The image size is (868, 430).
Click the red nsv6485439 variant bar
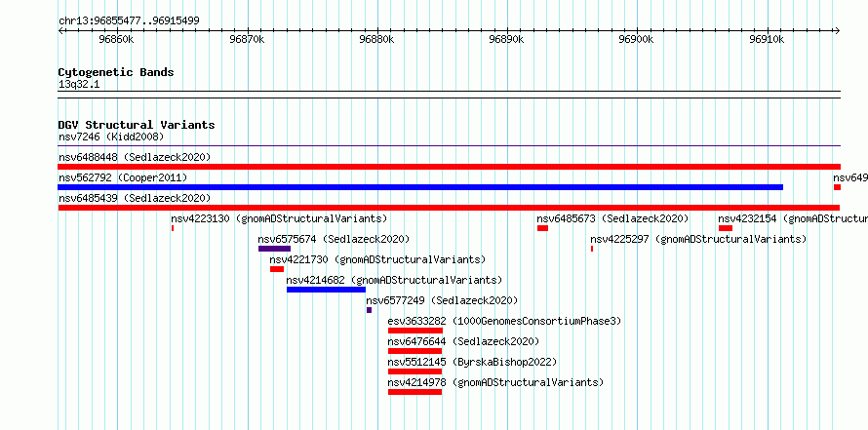click(x=449, y=208)
